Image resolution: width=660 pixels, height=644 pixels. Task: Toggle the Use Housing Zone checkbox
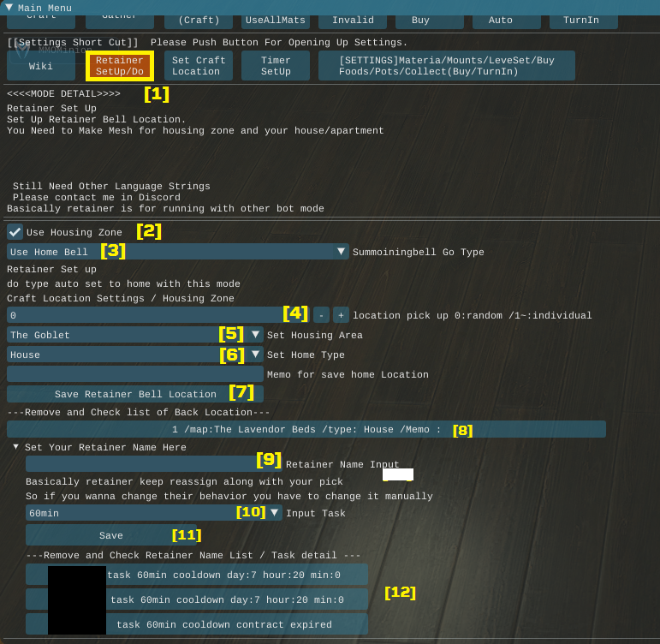coord(15,232)
